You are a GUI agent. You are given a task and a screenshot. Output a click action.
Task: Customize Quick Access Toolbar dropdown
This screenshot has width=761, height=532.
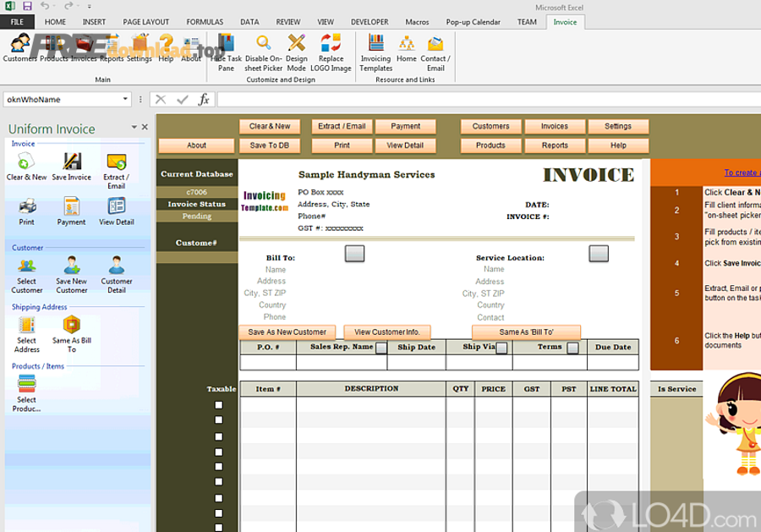click(90, 6)
